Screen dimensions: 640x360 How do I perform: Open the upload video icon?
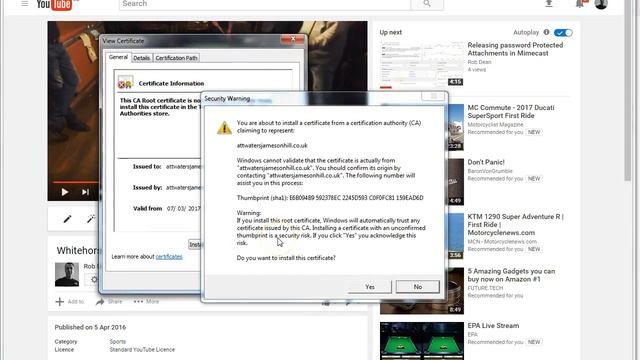[x=549, y=4]
